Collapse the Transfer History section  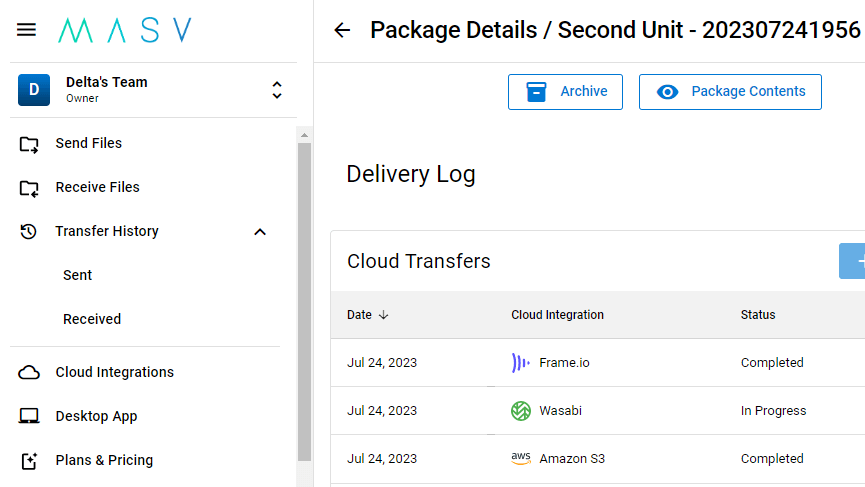pos(260,232)
